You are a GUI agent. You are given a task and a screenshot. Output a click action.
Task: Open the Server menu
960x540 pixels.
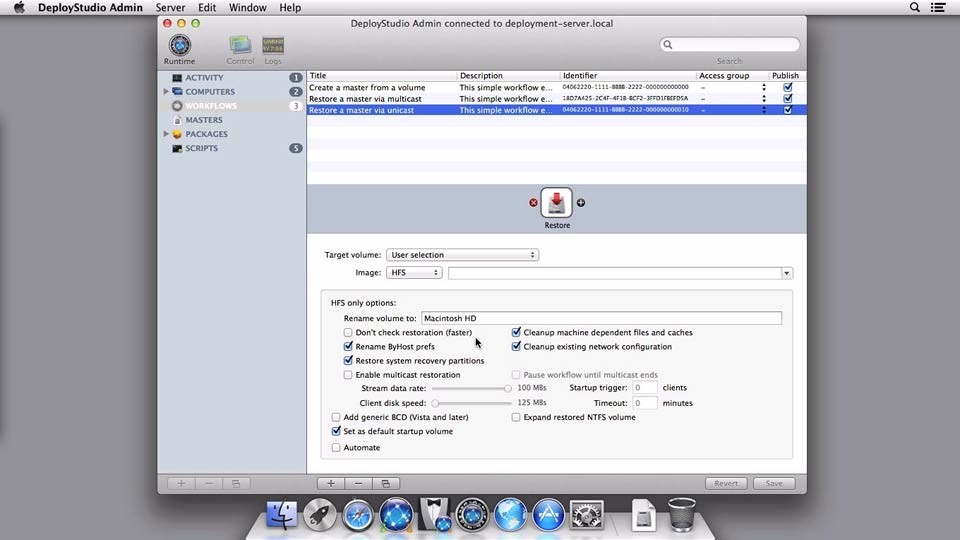click(170, 7)
